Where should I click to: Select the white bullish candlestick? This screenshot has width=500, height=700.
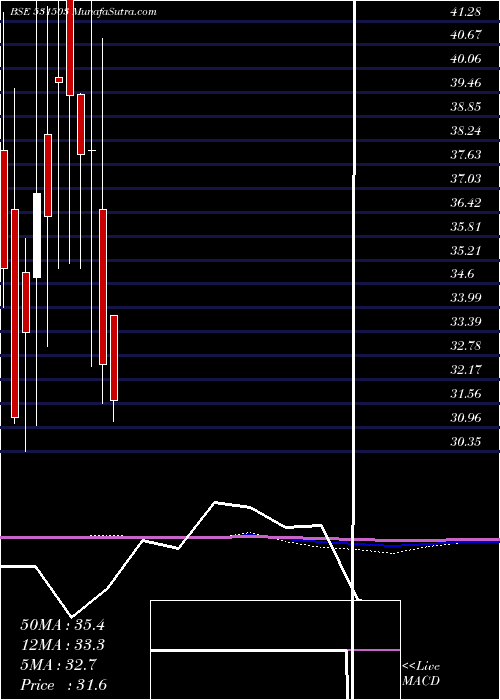click(x=37, y=235)
